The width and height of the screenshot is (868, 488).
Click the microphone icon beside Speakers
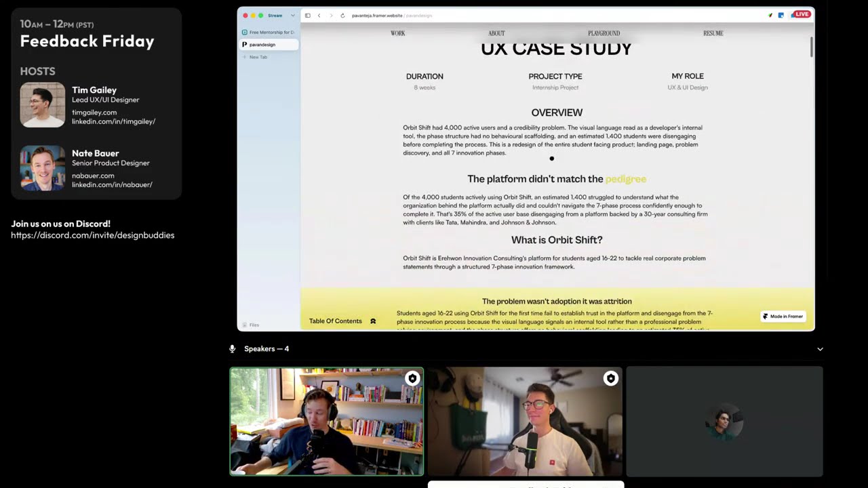pyautogui.click(x=232, y=349)
